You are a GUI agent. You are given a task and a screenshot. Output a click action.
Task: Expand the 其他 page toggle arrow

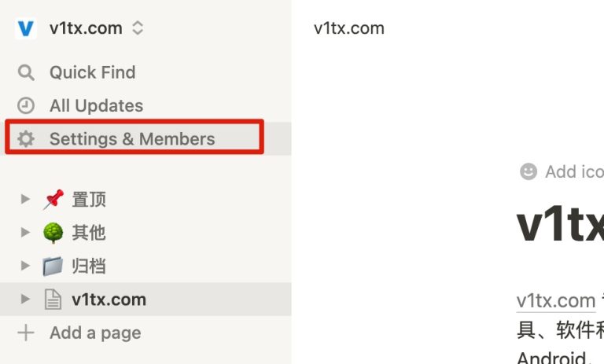(25, 233)
